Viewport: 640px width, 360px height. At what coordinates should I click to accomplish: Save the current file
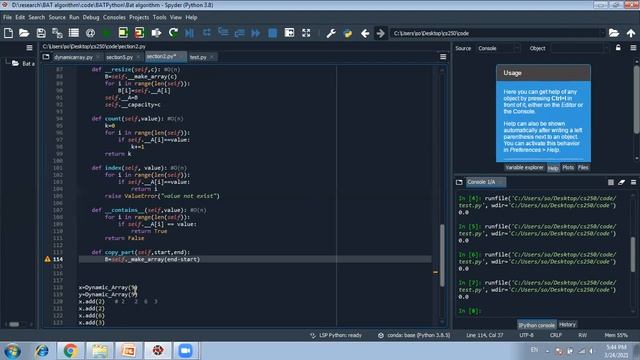[41, 33]
